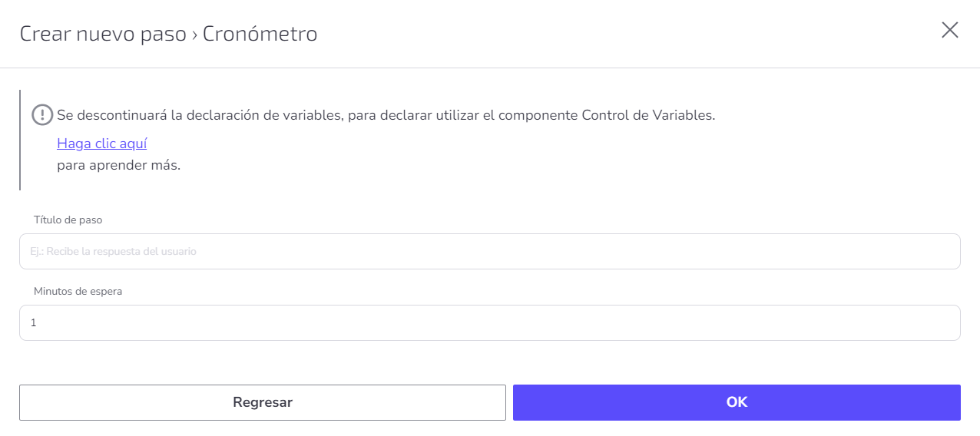The height and width of the screenshot is (436, 980).
Task: Click the 'Minutos de espera' label
Action: pos(78,291)
